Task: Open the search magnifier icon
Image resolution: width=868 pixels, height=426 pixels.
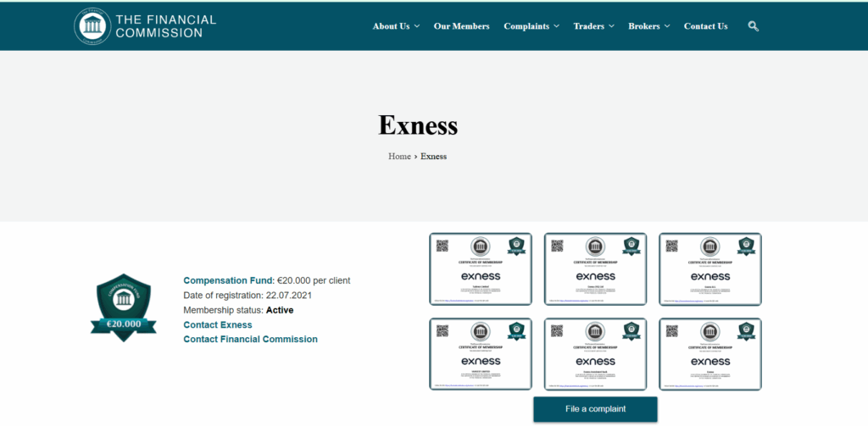Action: click(x=753, y=26)
